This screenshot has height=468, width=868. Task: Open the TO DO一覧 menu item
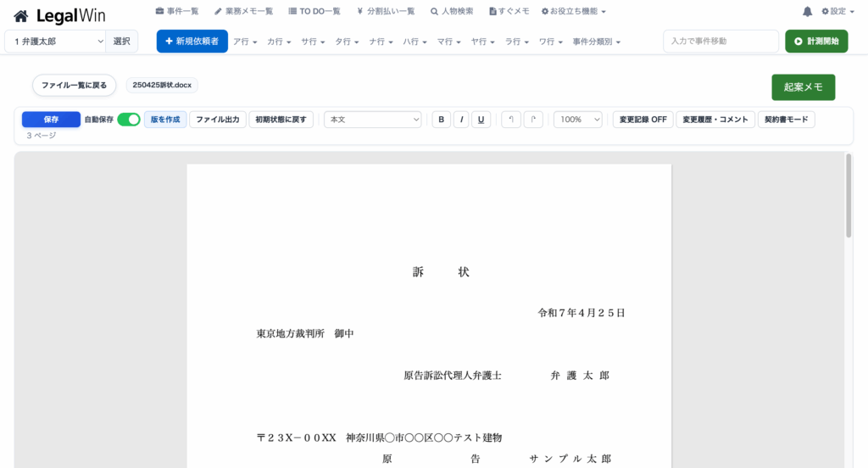(314, 11)
